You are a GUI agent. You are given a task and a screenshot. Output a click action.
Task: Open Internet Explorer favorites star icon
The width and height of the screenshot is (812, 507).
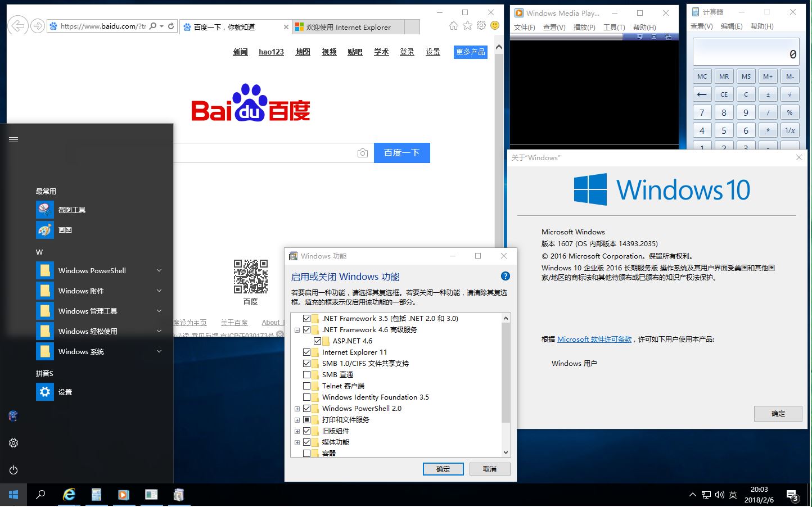coord(468,25)
